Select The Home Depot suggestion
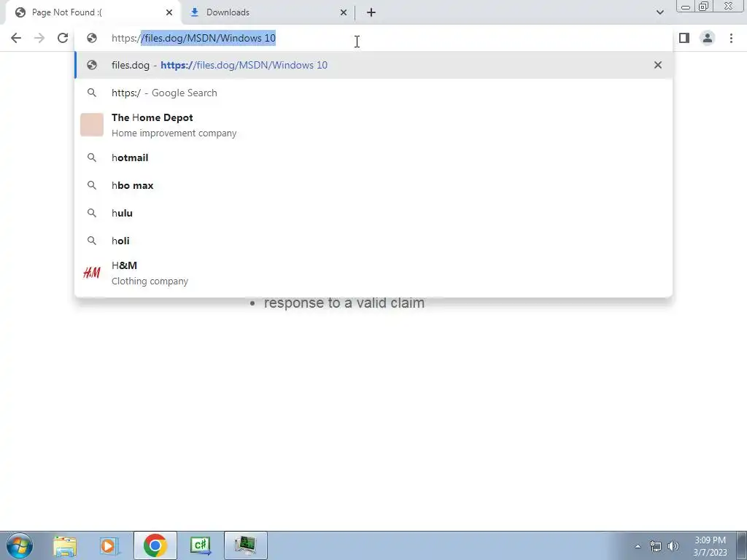This screenshot has height=560, width=747. (x=373, y=125)
